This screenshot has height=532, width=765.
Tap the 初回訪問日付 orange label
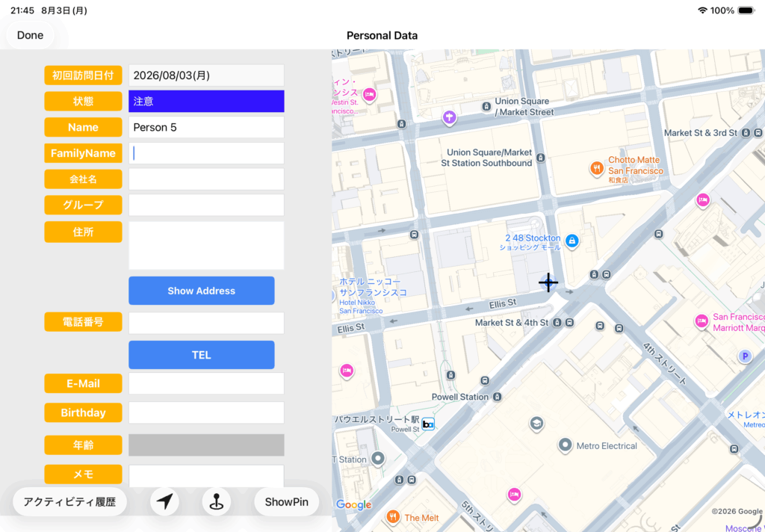click(x=84, y=75)
